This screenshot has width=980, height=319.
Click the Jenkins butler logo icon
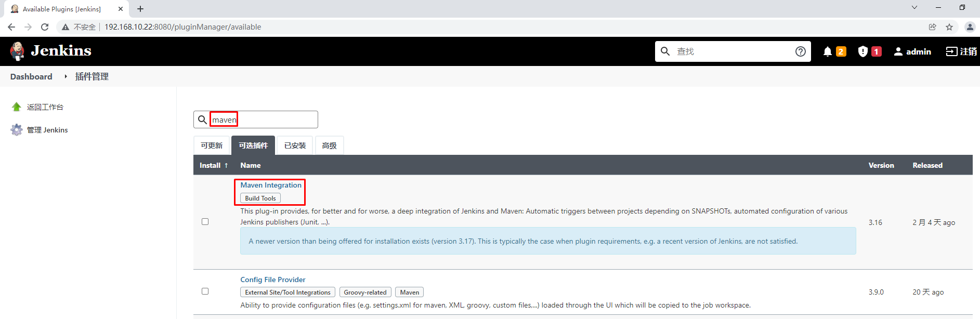tap(17, 51)
